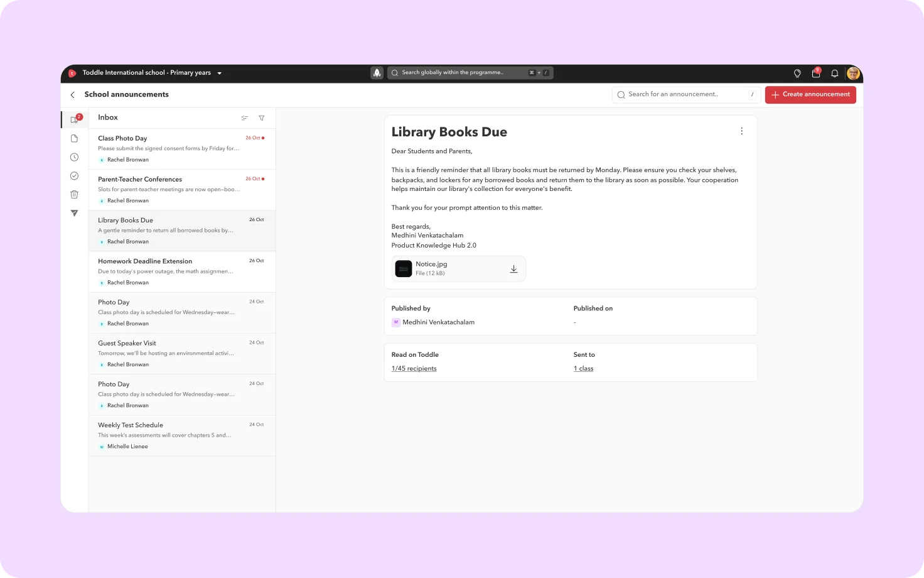Open the notifications bell
Viewport: 924px width, 578px height.
point(834,74)
